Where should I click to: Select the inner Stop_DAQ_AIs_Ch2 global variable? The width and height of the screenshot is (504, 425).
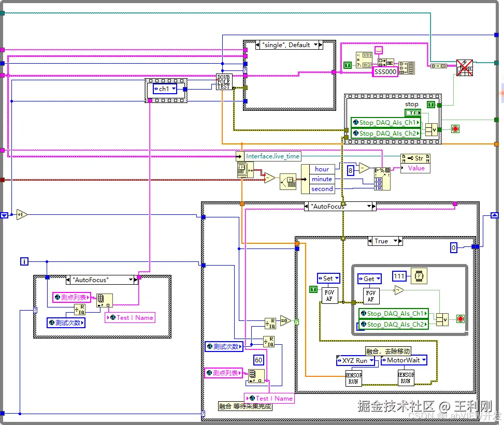tap(394, 324)
